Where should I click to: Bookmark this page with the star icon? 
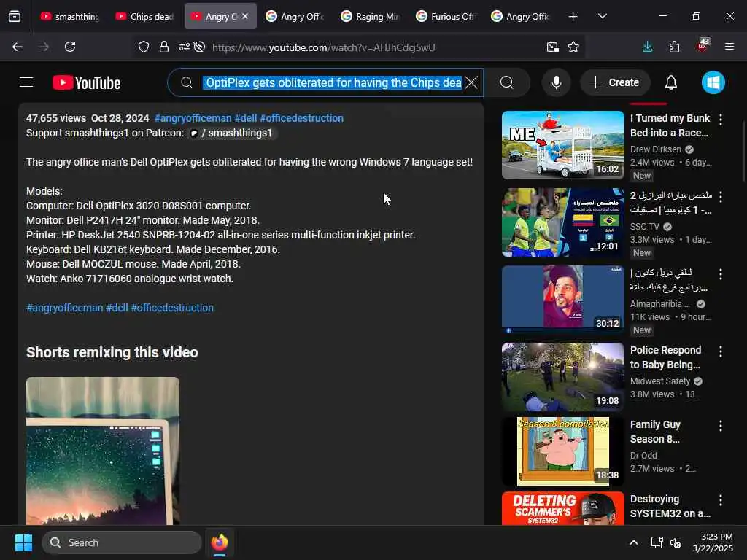(x=573, y=47)
